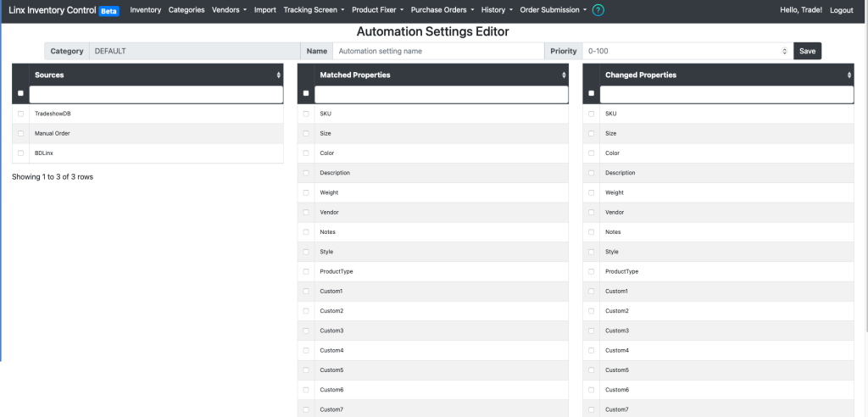The image size is (868, 417).
Task: Check Description in Changed Properties
Action: 591,173
